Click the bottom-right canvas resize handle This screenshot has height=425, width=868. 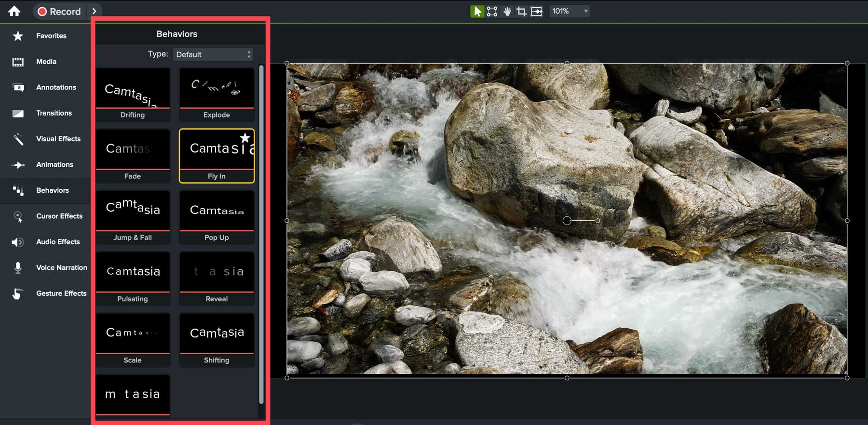tap(847, 378)
